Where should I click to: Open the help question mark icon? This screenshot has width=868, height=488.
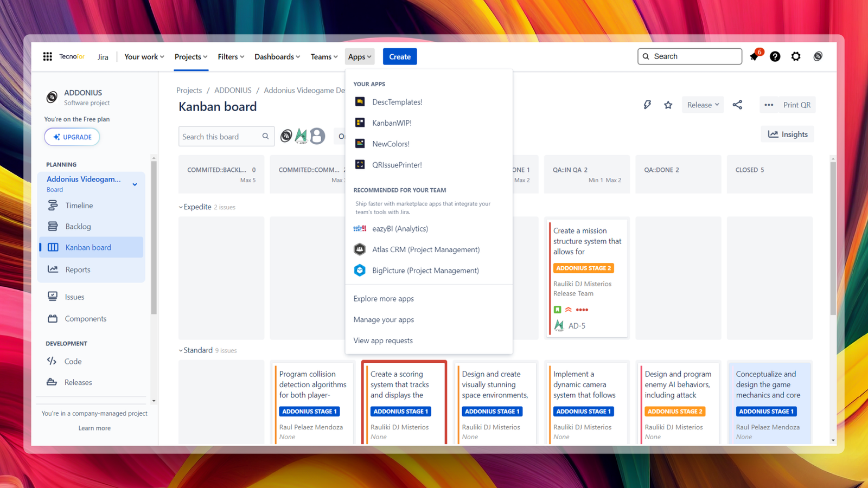click(x=775, y=56)
